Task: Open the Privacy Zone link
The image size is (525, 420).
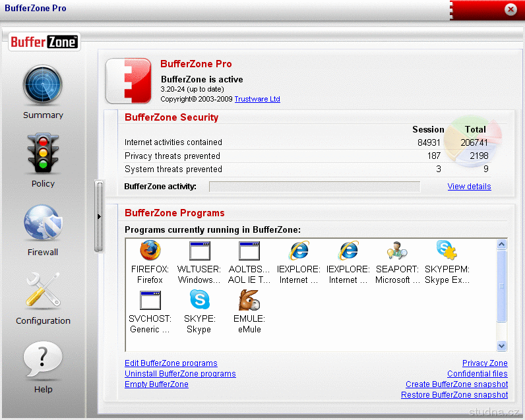Action: 485,363
